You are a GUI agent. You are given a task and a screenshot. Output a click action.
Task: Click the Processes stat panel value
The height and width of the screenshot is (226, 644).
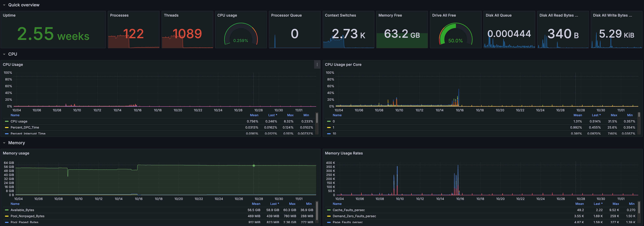click(x=134, y=34)
